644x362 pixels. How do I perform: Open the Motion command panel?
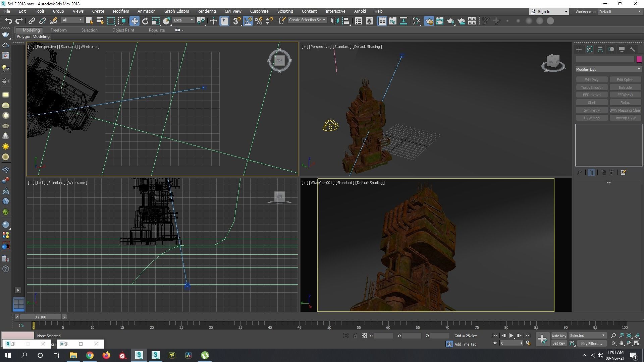(x=611, y=49)
